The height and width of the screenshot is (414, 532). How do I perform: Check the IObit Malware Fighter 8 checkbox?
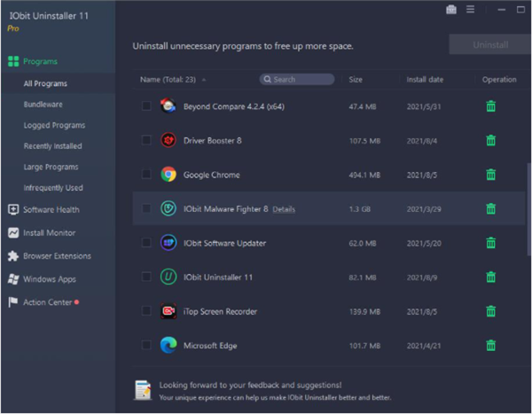[x=146, y=208]
